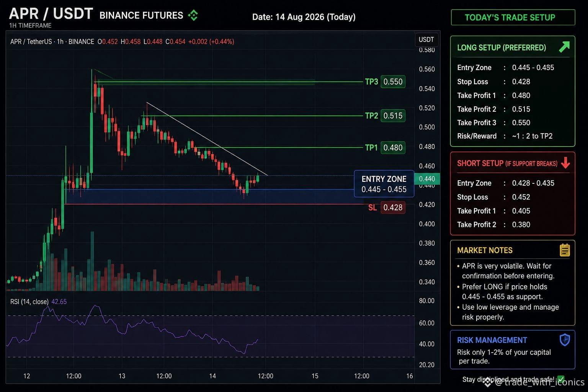Click the 0.400 price axis label
This screenshot has height=392, width=588.
[x=427, y=224]
